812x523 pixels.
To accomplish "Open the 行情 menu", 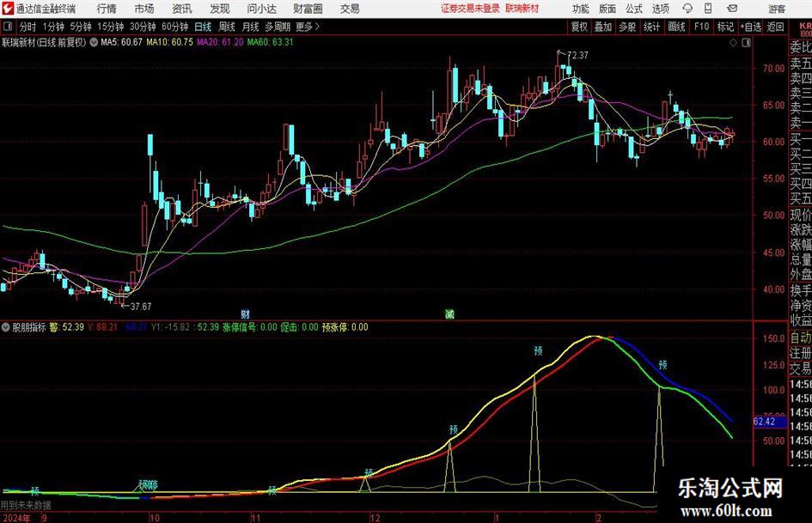I will coord(107,9).
